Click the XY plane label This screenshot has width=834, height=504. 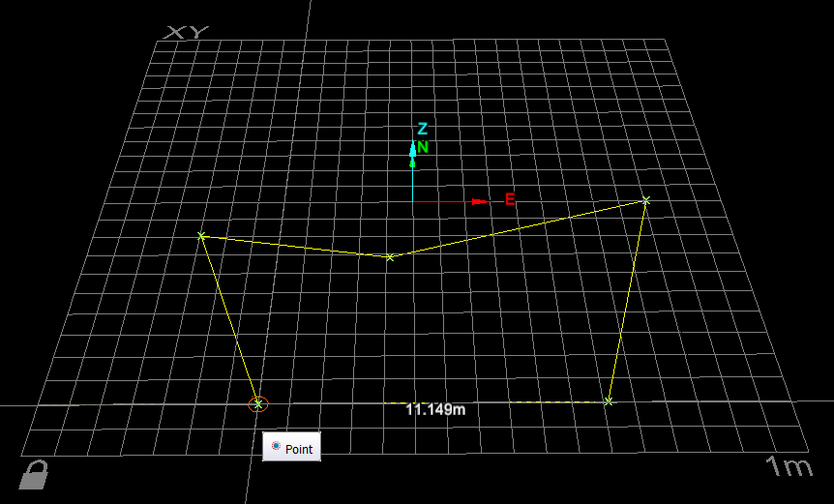pyautogui.click(x=184, y=33)
